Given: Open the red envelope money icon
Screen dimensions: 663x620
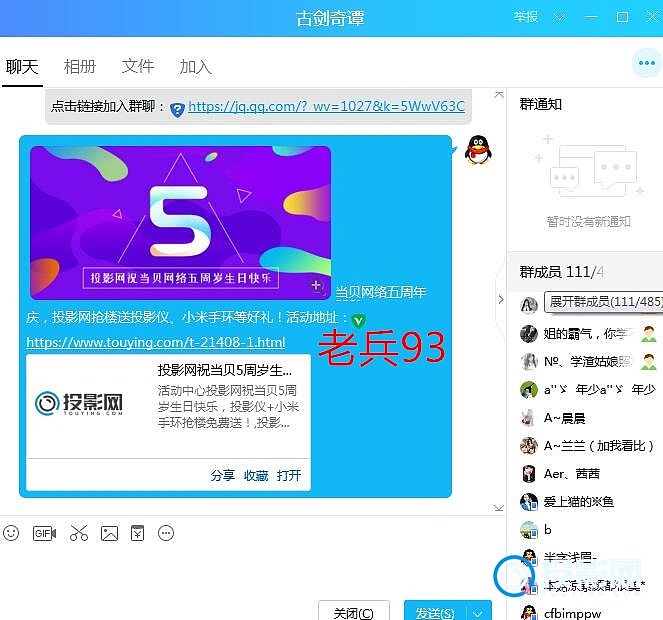Looking at the screenshot, I should tap(137, 533).
